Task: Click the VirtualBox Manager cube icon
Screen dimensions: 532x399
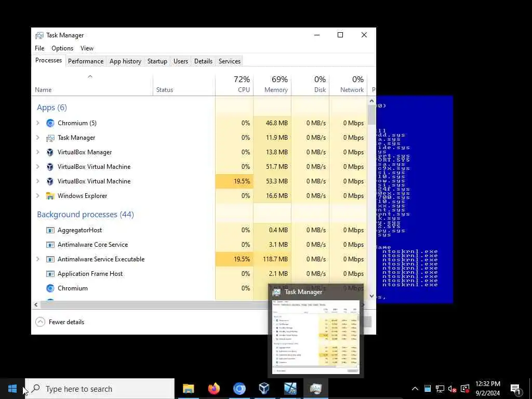Action: tap(50, 152)
